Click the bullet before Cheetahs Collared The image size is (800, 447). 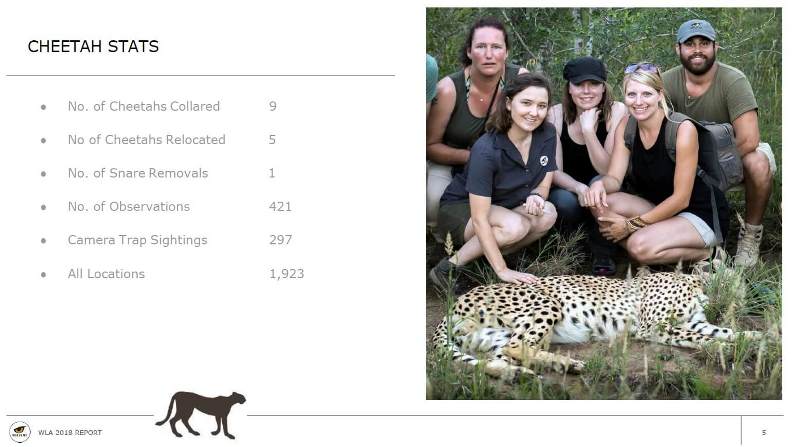coord(43,107)
